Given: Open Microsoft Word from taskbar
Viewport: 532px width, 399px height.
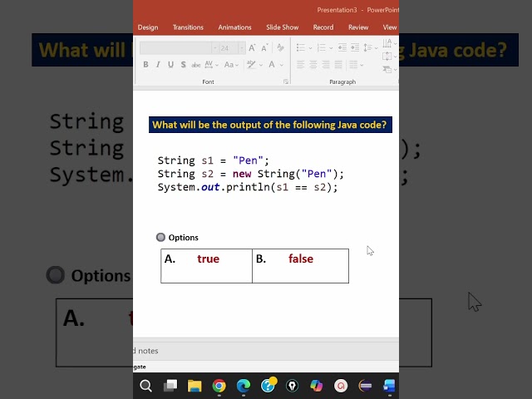Looking at the screenshot, I should pos(390,386).
